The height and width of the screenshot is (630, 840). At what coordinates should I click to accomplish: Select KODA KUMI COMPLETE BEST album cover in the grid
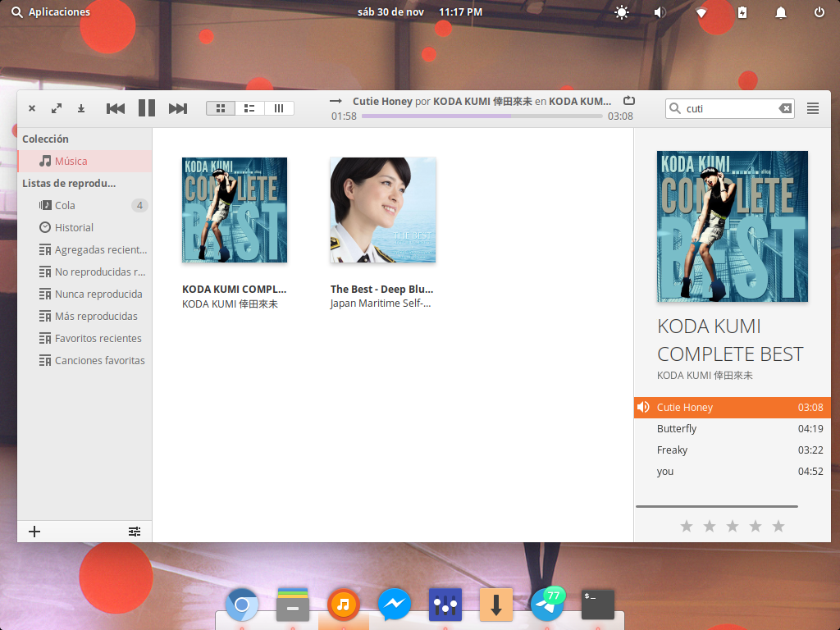point(235,210)
